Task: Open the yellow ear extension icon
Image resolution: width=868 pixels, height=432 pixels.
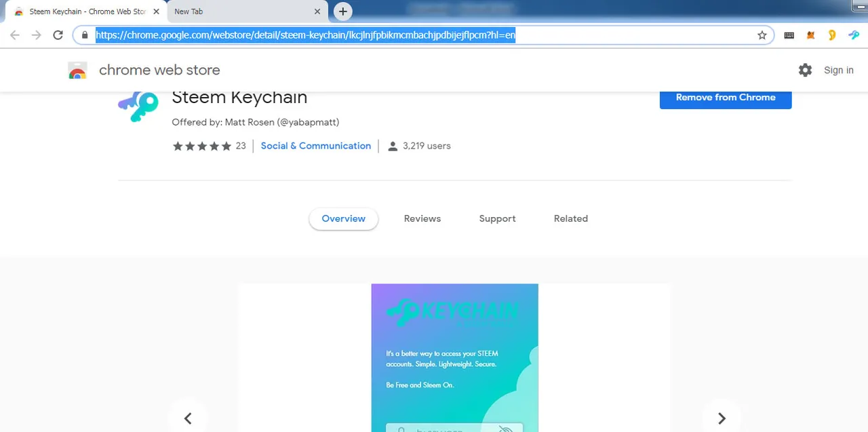Action: point(832,35)
